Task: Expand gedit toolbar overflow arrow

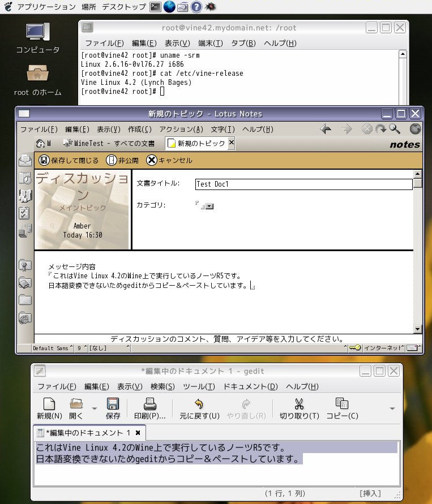Action: pyautogui.click(x=392, y=408)
